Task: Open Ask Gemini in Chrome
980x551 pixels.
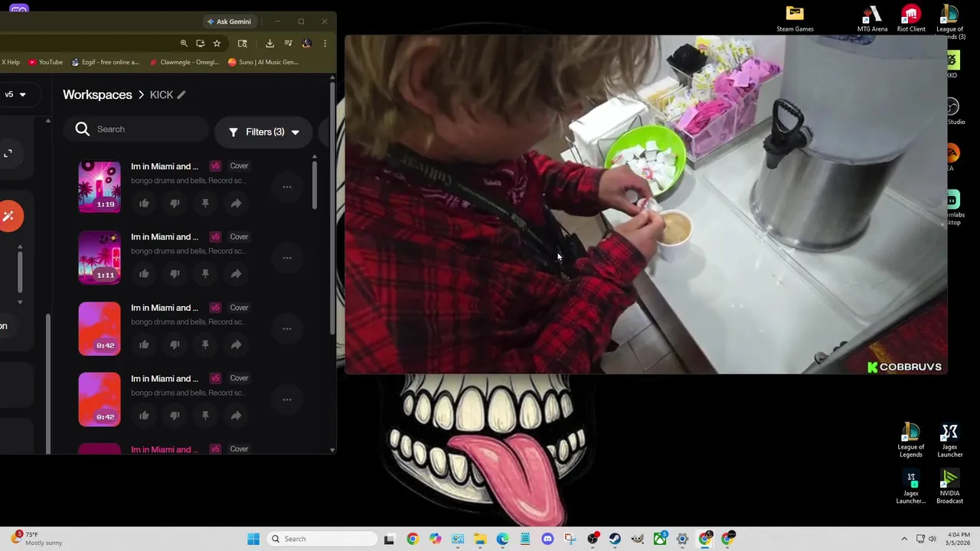Action: tap(229, 21)
